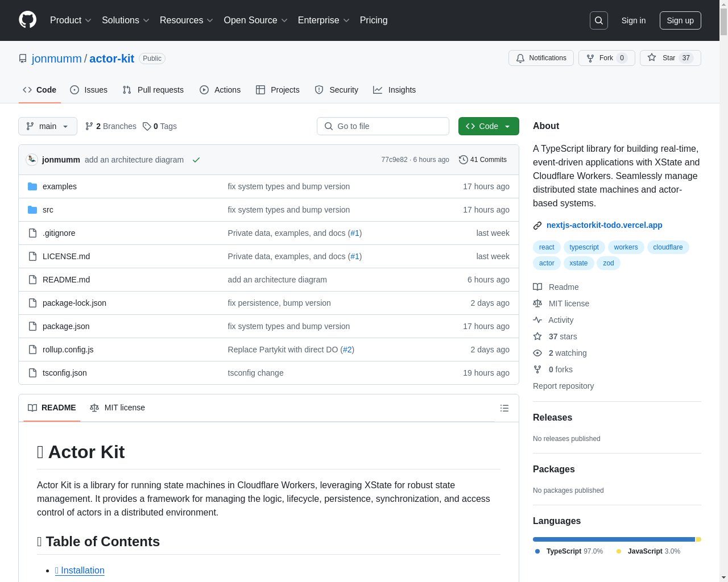
Task: Click the branches icon beside 2 Branches
Action: click(89, 126)
